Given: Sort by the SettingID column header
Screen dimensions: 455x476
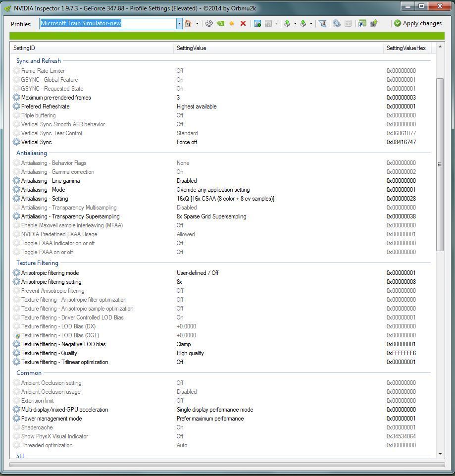Looking at the screenshot, I should click(x=92, y=48).
